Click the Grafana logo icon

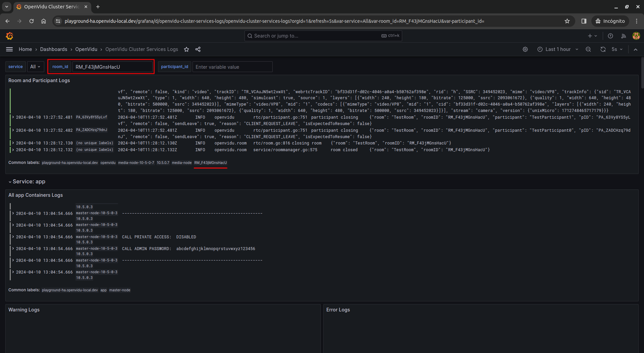click(x=9, y=36)
